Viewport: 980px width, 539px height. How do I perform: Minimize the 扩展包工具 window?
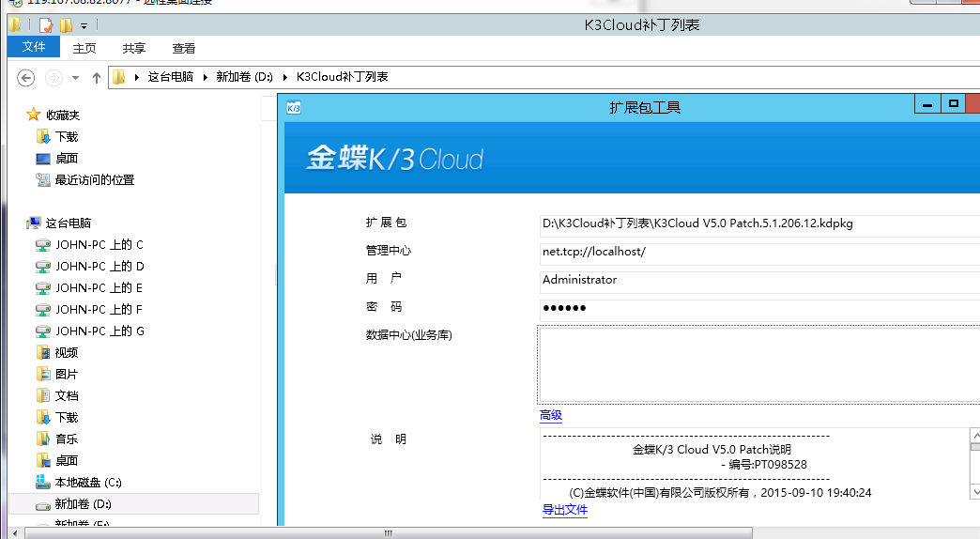coord(927,104)
